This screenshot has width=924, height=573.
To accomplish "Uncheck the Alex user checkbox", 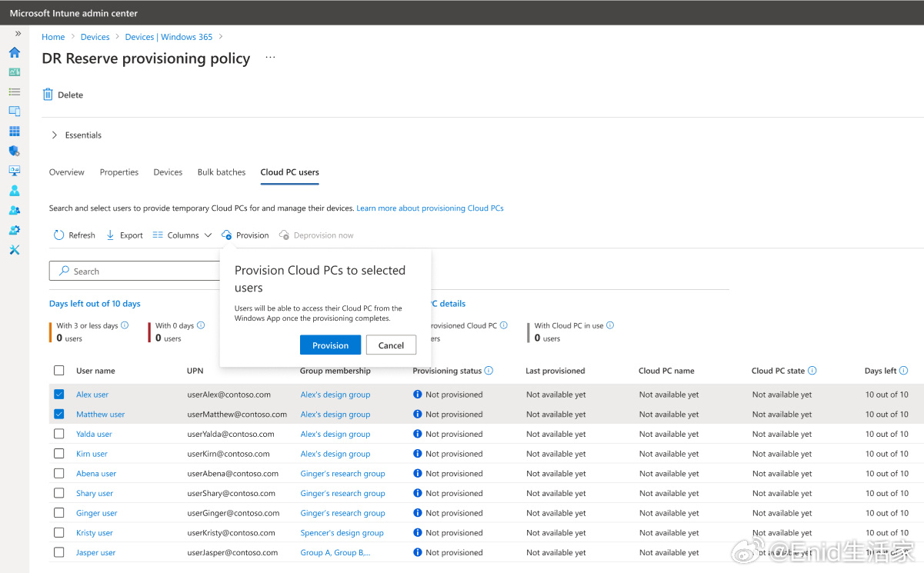I will (x=59, y=394).
